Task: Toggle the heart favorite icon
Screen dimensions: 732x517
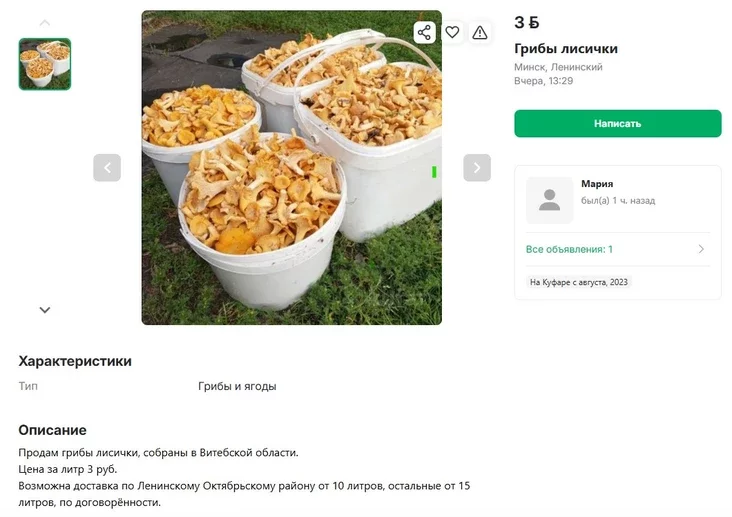Action: tap(452, 32)
